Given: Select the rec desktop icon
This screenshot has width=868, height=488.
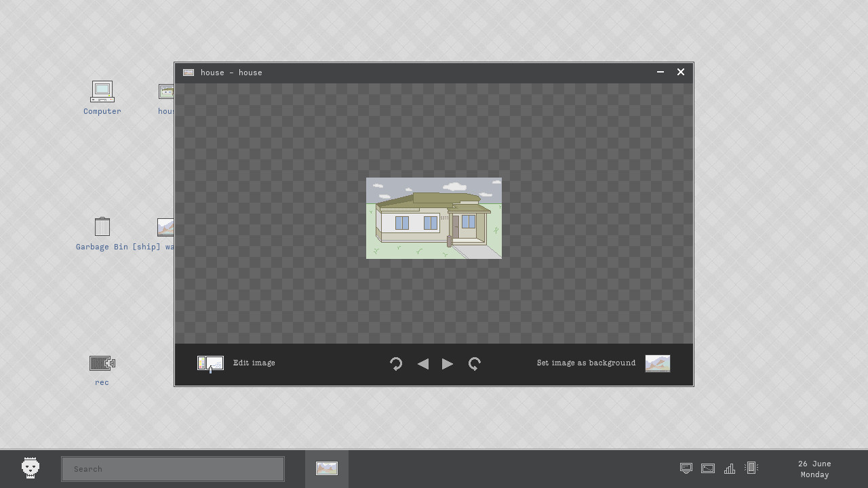Looking at the screenshot, I should tap(102, 364).
